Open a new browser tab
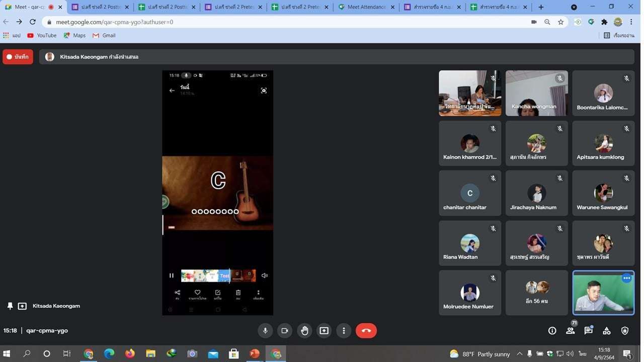The image size is (644, 362). click(x=541, y=7)
